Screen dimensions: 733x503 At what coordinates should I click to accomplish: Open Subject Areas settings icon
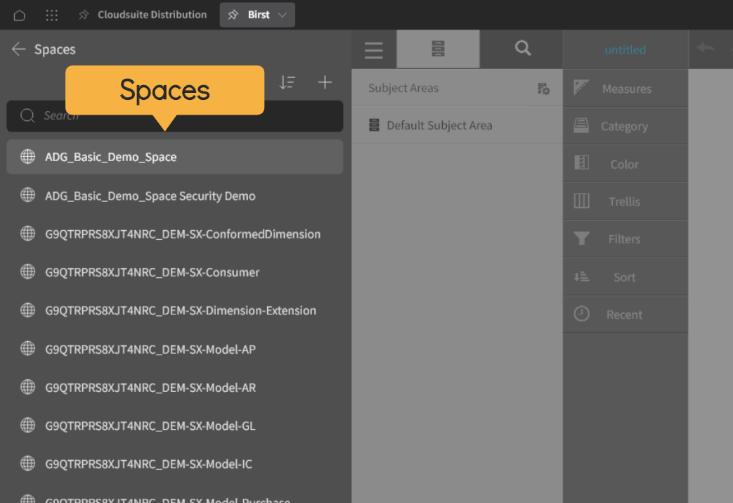543,88
